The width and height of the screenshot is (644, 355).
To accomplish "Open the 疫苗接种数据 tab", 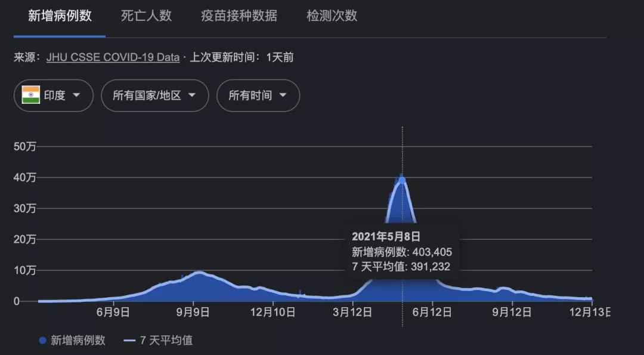I will (239, 16).
